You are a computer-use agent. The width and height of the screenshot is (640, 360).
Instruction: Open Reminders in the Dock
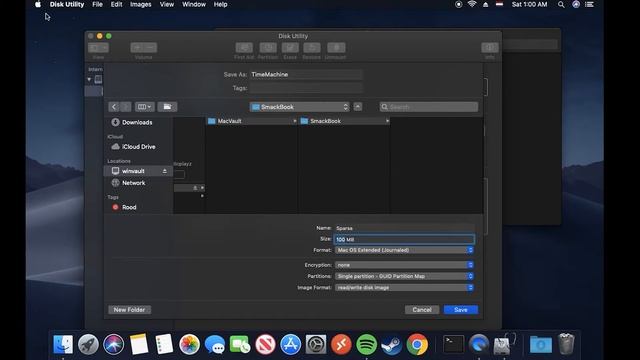click(164, 344)
